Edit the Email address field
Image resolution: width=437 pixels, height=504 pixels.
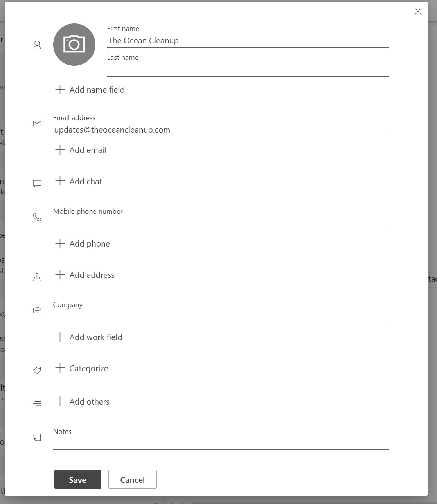tap(221, 130)
